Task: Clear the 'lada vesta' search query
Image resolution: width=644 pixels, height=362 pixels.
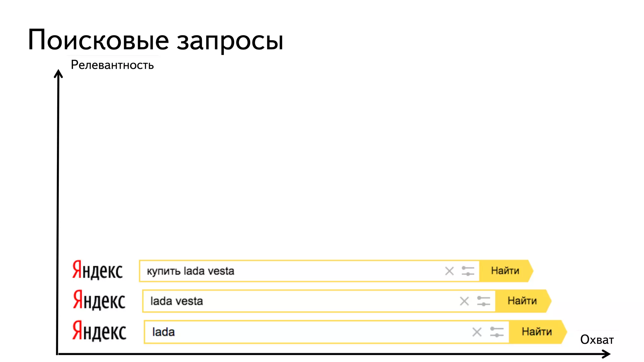Action: [464, 301]
